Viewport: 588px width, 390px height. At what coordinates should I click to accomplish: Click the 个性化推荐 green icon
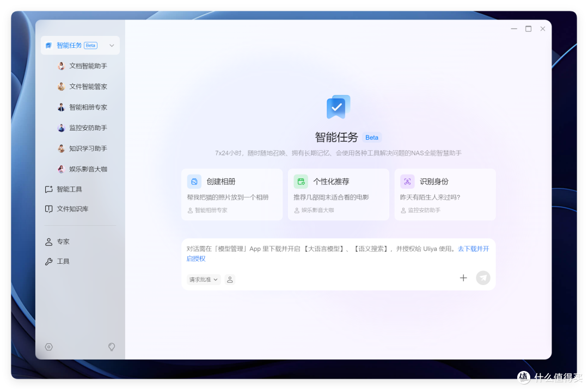pyautogui.click(x=301, y=182)
